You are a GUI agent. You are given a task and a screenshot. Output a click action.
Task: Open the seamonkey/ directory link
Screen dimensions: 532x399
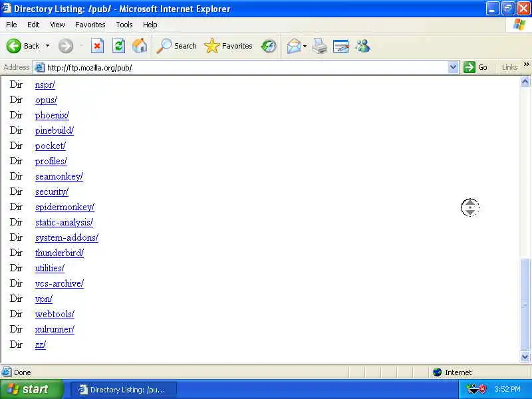click(x=59, y=176)
